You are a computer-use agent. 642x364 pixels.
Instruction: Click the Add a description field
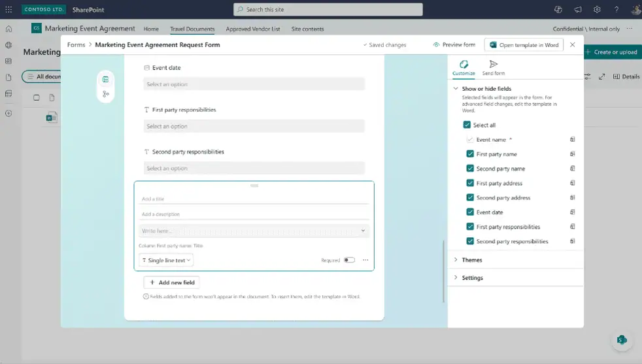(x=254, y=214)
